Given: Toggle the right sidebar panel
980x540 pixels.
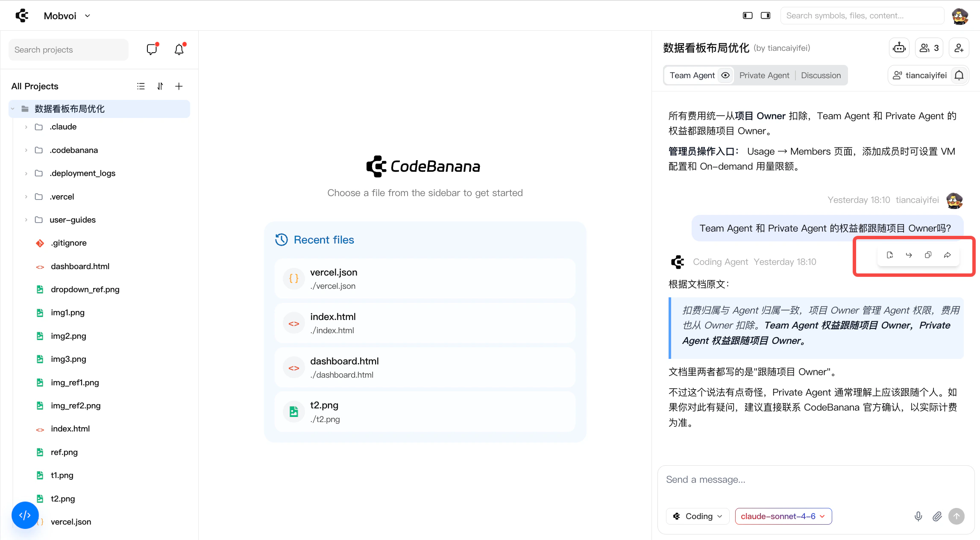Looking at the screenshot, I should 765,15.
